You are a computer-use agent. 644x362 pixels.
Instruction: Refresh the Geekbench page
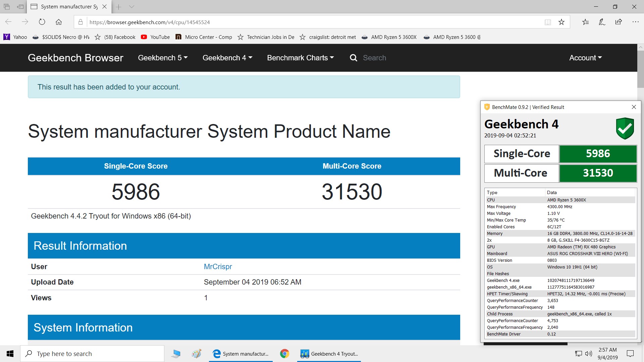click(42, 22)
